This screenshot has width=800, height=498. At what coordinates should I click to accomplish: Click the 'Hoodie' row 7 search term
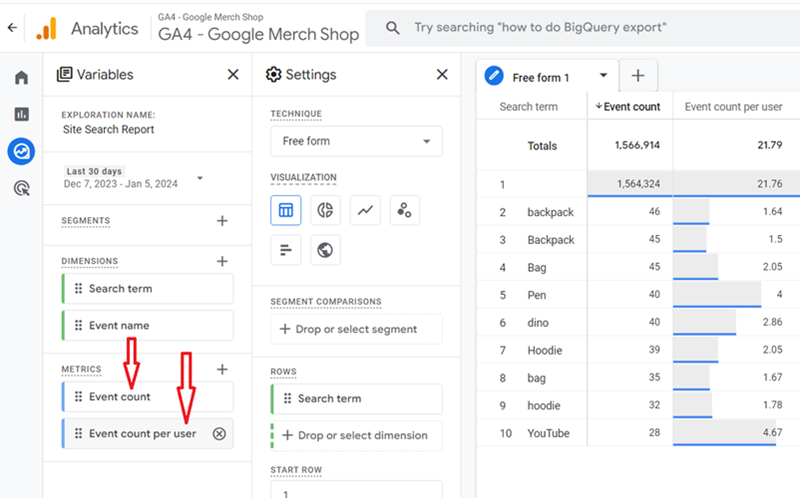(545, 351)
